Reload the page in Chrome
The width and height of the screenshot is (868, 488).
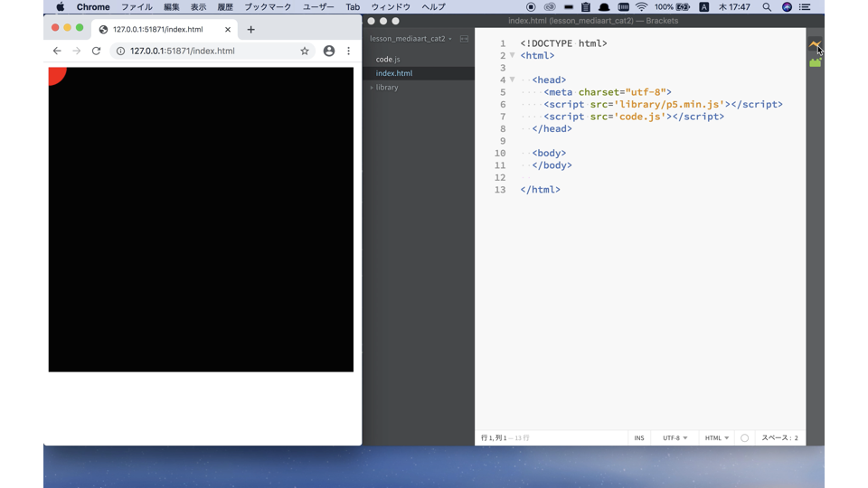[x=97, y=51]
